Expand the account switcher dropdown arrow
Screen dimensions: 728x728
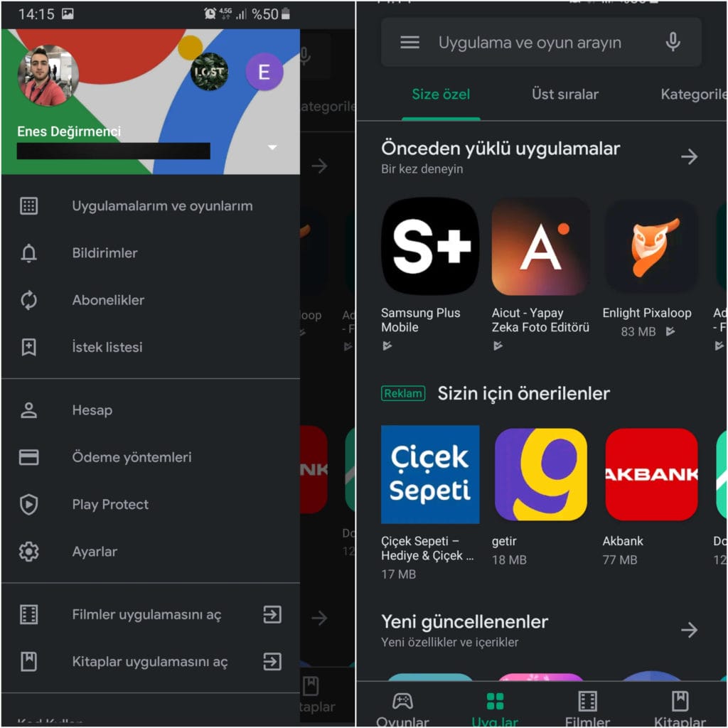pyautogui.click(x=272, y=147)
